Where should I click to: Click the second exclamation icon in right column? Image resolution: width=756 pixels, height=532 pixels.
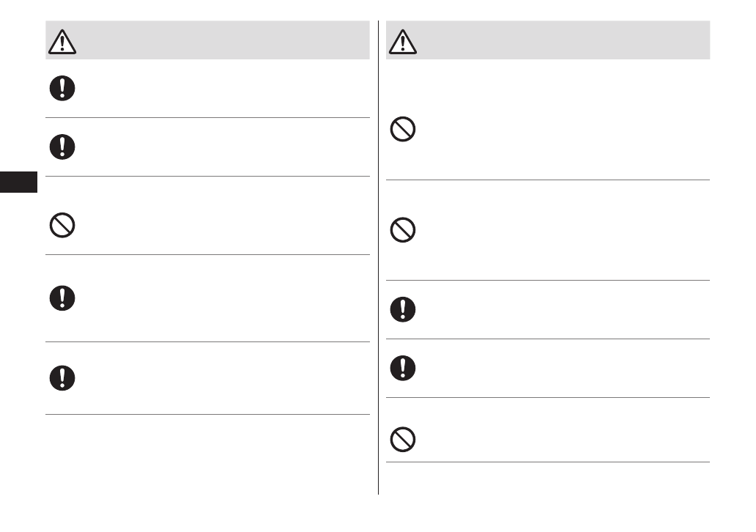tap(403, 367)
